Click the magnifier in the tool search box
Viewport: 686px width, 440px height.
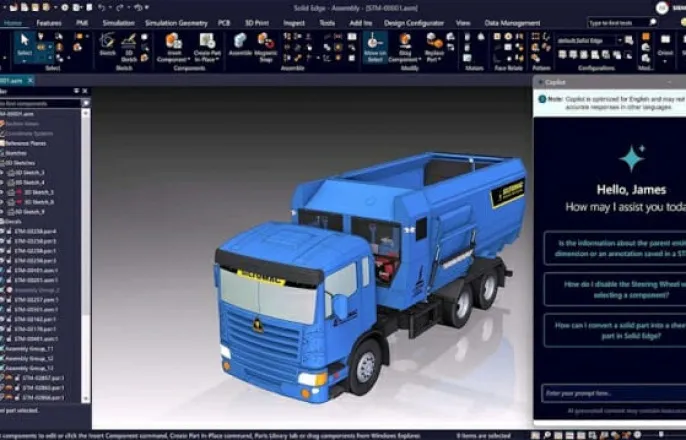point(652,22)
